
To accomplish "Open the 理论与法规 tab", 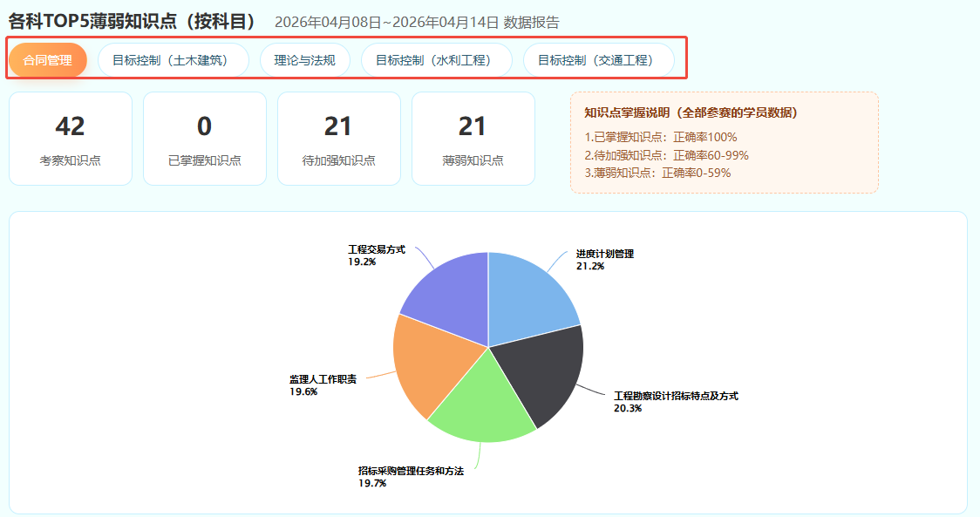I will (304, 60).
